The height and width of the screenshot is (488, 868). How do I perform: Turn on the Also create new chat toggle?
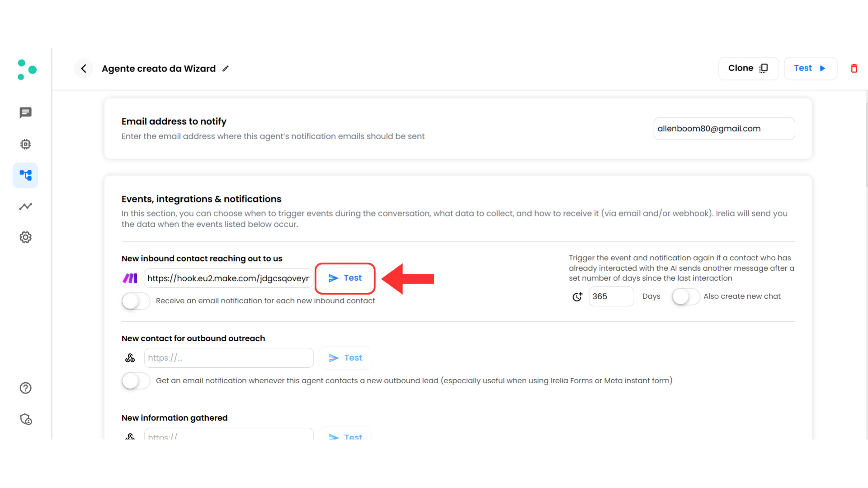[x=685, y=297]
